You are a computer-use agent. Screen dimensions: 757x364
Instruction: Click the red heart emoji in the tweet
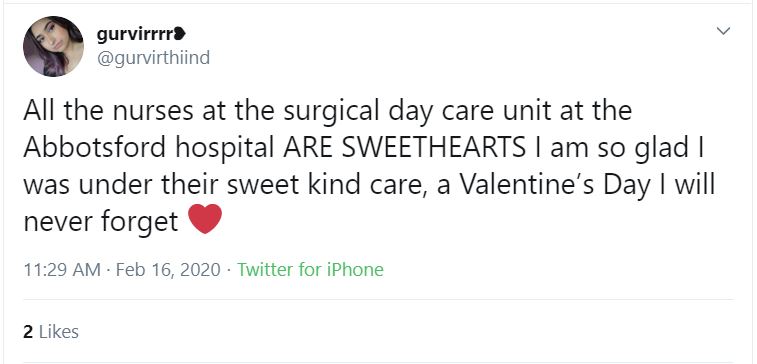(205, 218)
